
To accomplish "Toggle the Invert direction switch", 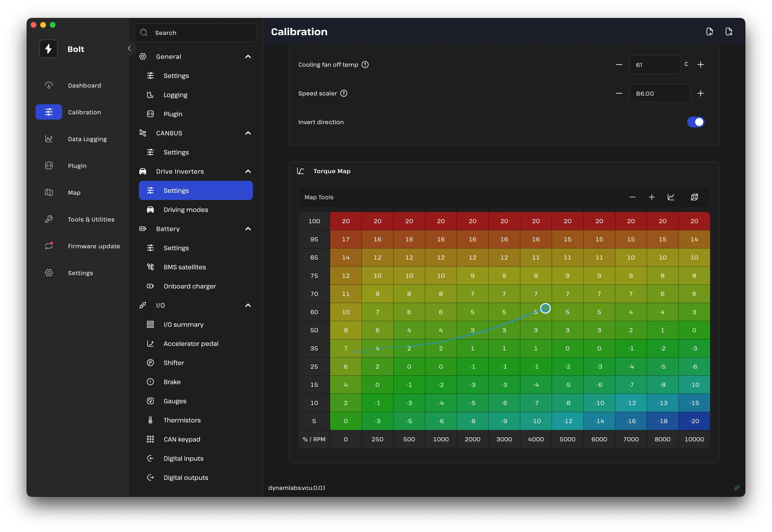I will (x=695, y=122).
